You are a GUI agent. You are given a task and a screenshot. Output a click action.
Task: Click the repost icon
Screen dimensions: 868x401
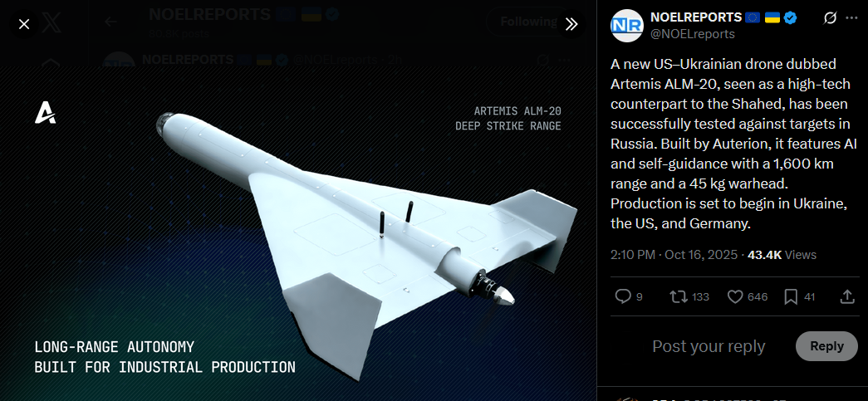[x=678, y=297]
